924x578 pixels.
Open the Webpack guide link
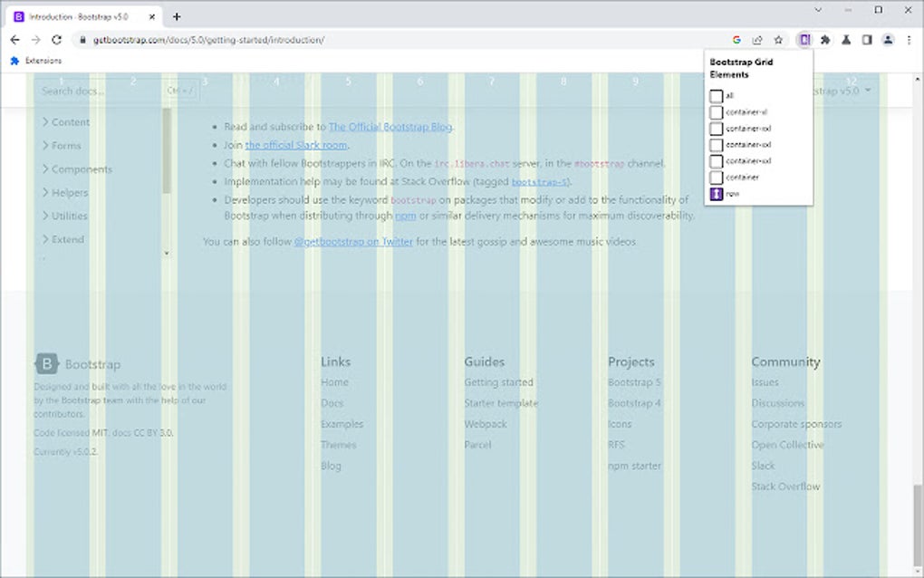[x=486, y=424]
